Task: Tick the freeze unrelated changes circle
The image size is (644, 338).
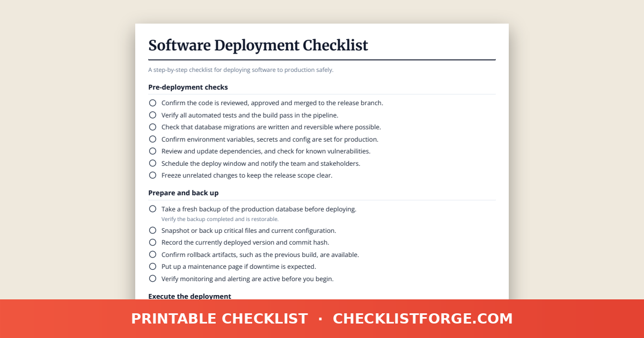Action: click(x=152, y=175)
